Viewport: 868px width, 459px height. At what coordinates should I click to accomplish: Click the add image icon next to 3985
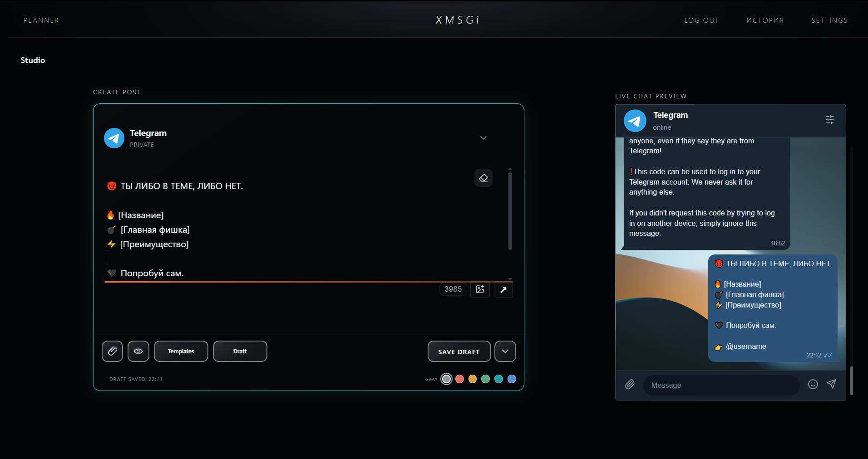(480, 289)
